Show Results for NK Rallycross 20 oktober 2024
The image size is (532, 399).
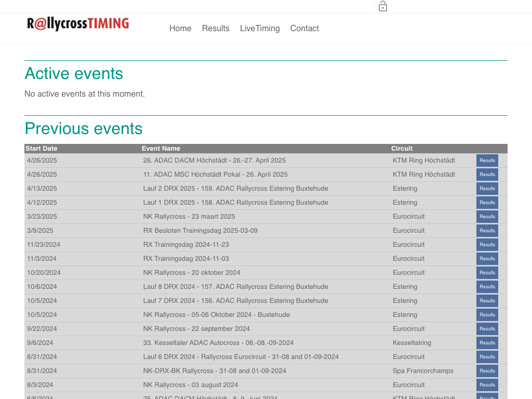point(487,273)
